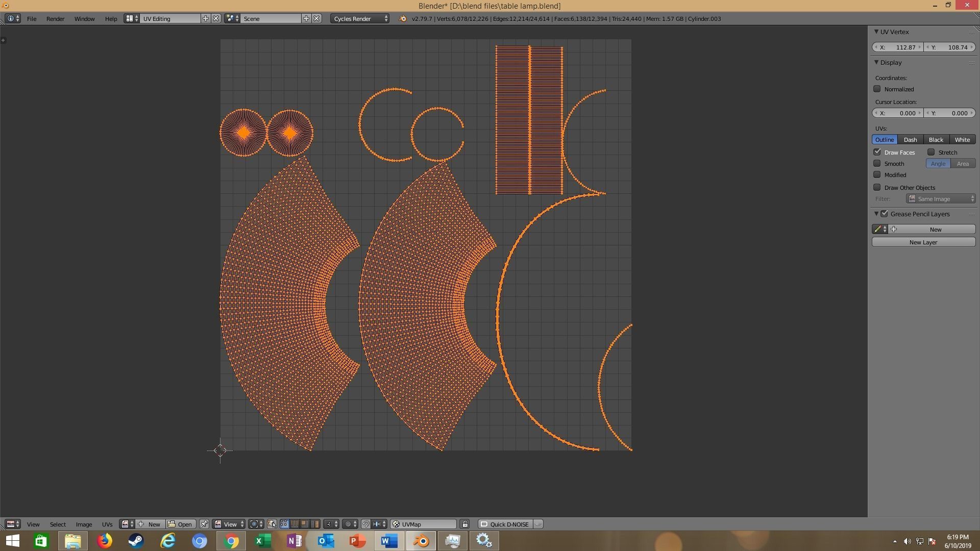
Task: Click the Blender logo icon in info header
Action: tap(402, 19)
